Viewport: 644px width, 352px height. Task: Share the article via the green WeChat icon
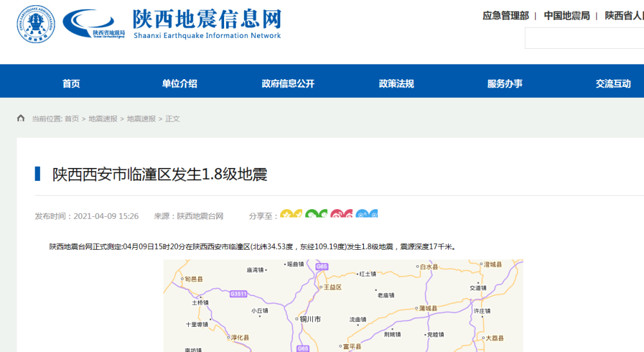[316, 214]
